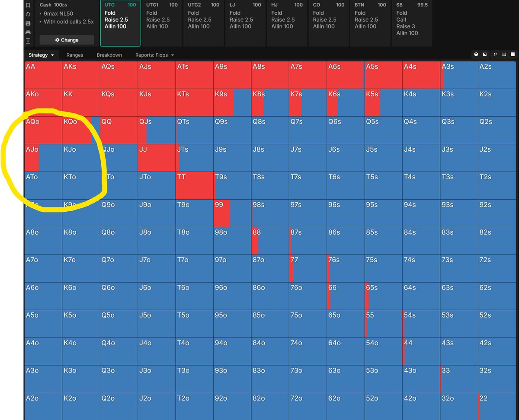The image size is (519, 420).
Task: Click the 65s hand cell
Action: [384, 296]
